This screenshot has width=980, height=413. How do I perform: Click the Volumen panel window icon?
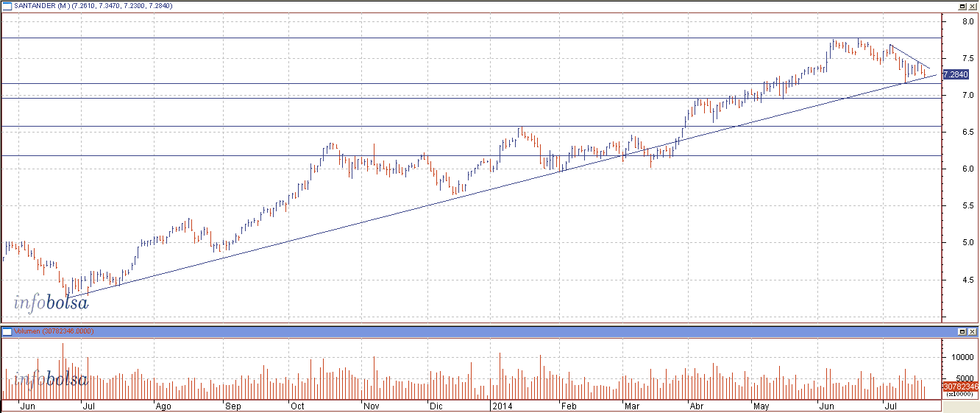coord(7,331)
